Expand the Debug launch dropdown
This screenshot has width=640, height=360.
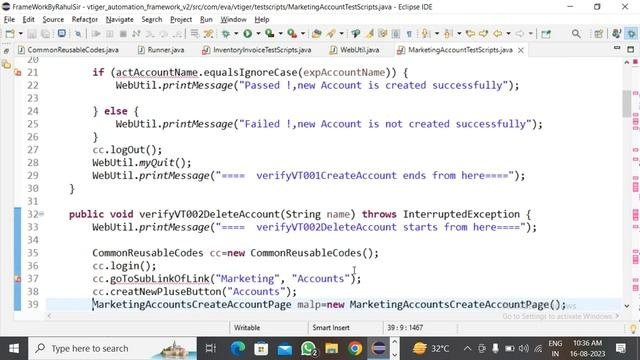click(236, 34)
